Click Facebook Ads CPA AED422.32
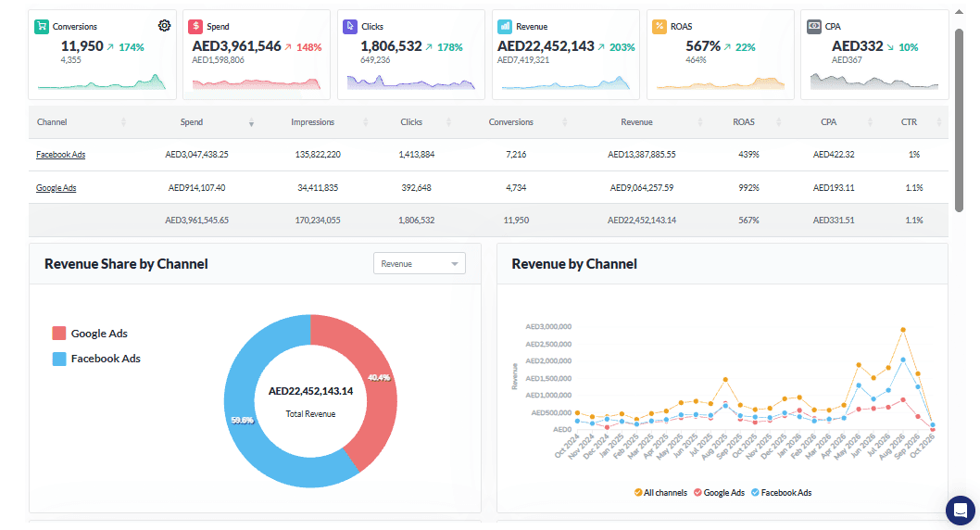 [x=834, y=155]
